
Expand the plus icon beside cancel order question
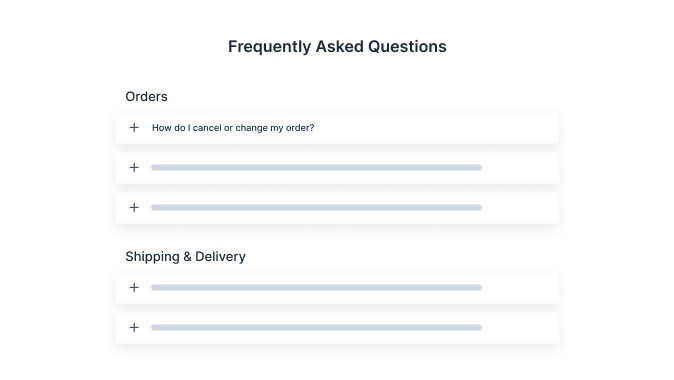click(x=134, y=128)
